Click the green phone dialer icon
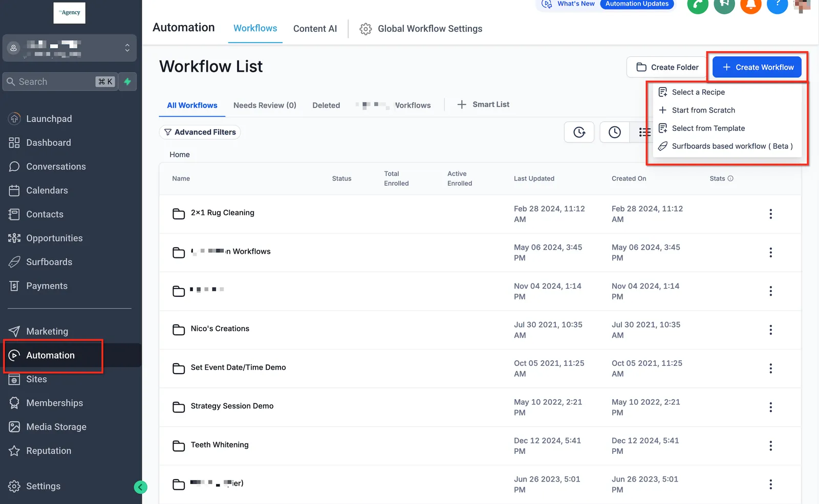 [x=698, y=4]
